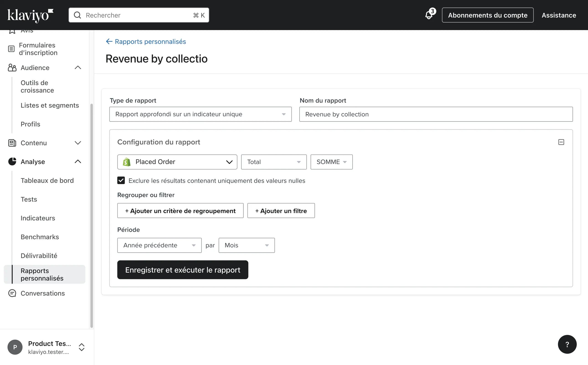Open the Mois interval dropdown
The image size is (588, 365).
247,245
